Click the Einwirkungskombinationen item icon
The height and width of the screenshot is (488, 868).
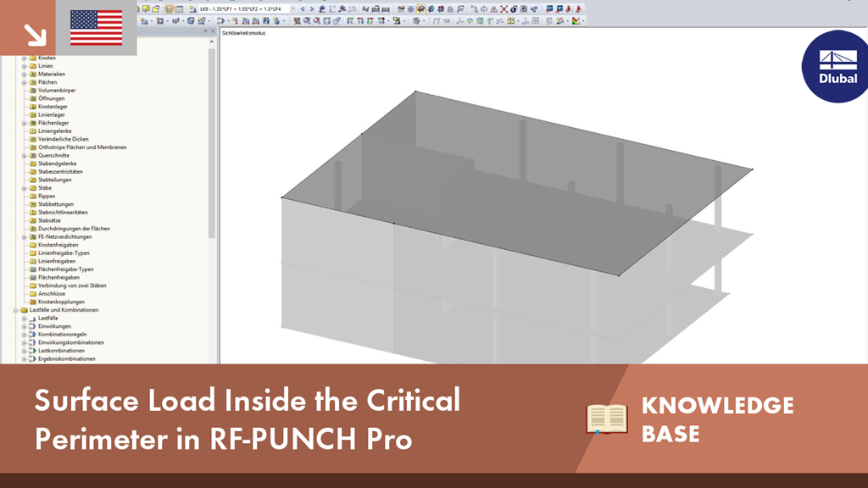pyautogui.click(x=33, y=342)
